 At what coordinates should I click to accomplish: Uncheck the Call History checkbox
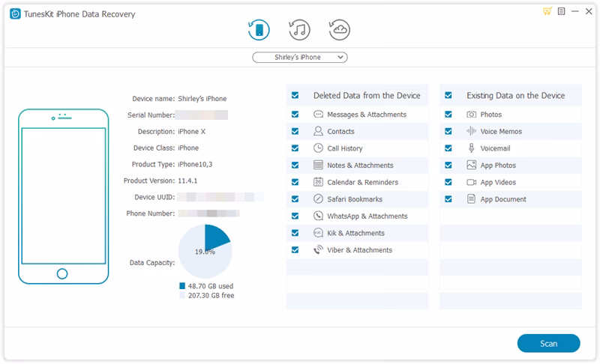[x=295, y=148]
